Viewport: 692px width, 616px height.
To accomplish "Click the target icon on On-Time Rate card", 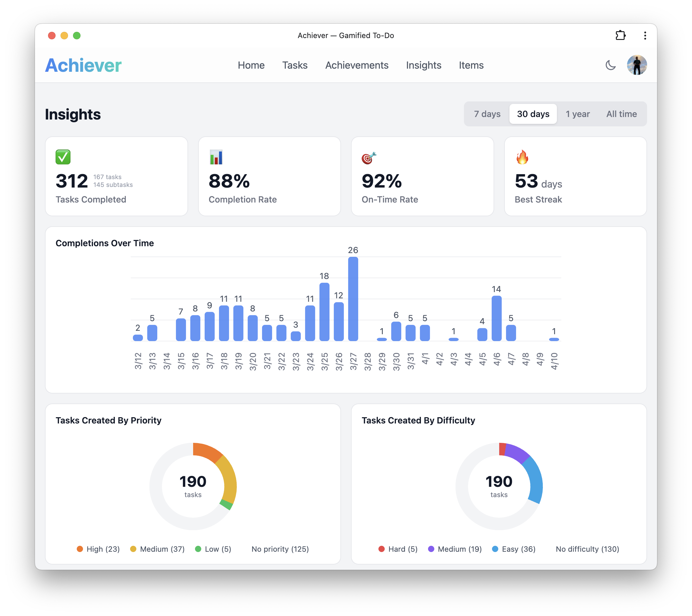I will (369, 157).
